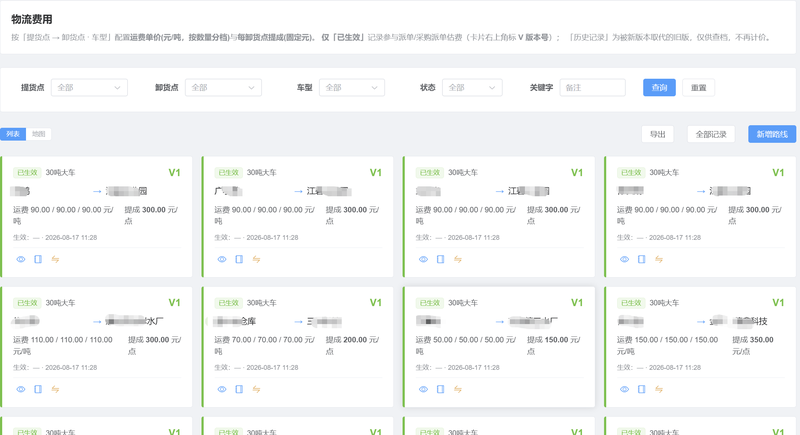Click the V1 badge on 70.00 freight card

click(x=376, y=303)
